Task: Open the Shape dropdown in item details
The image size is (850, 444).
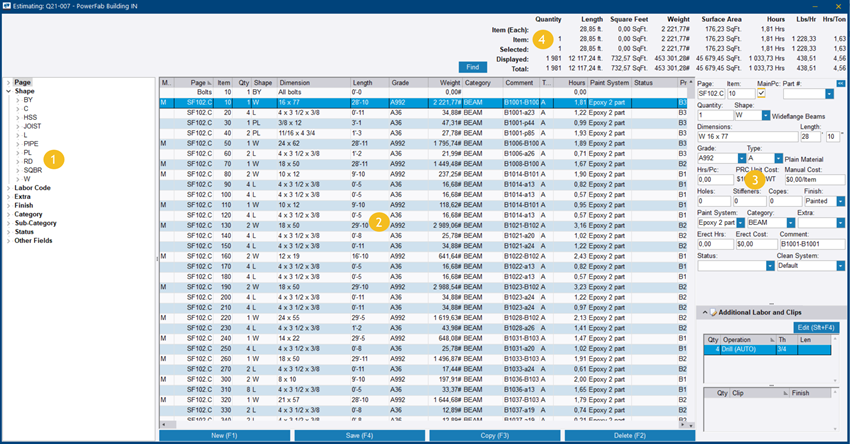Action: [767, 115]
